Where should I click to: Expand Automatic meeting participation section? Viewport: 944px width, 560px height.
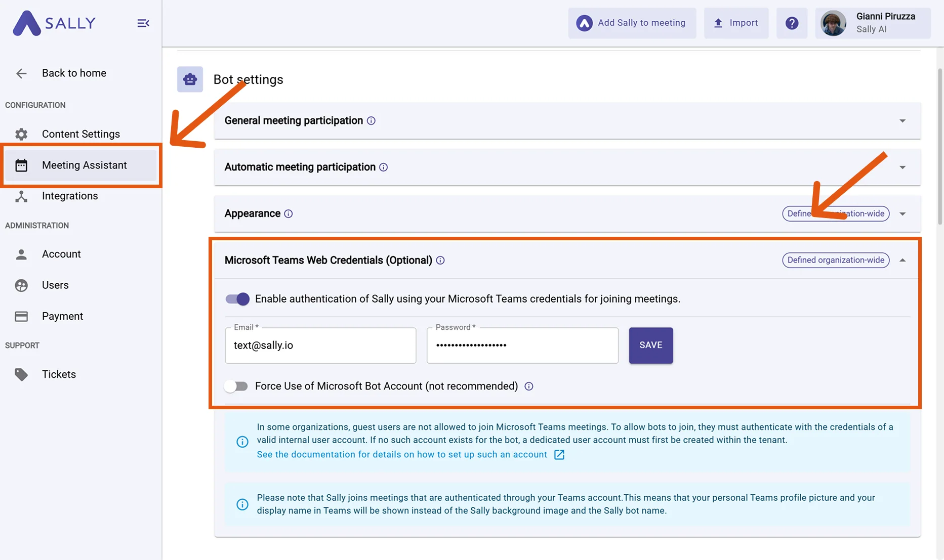902,167
